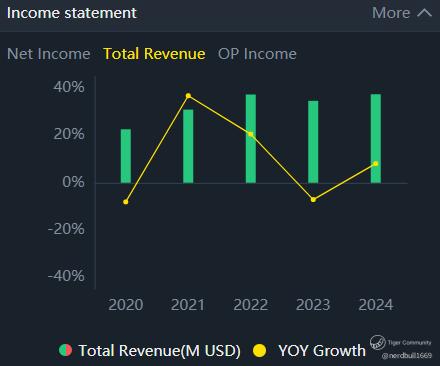Collapse section with More chevron arrow

click(x=424, y=13)
